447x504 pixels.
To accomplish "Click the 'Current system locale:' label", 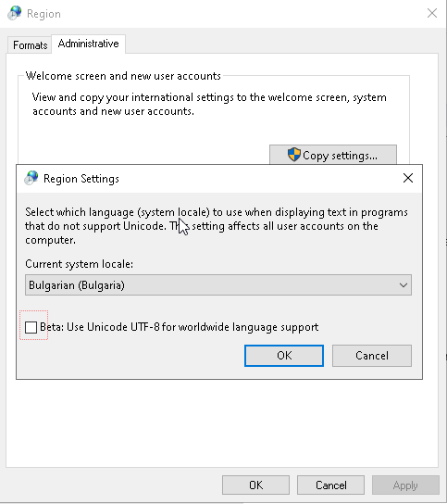I will pyautogui.click(x=79, y=264).
